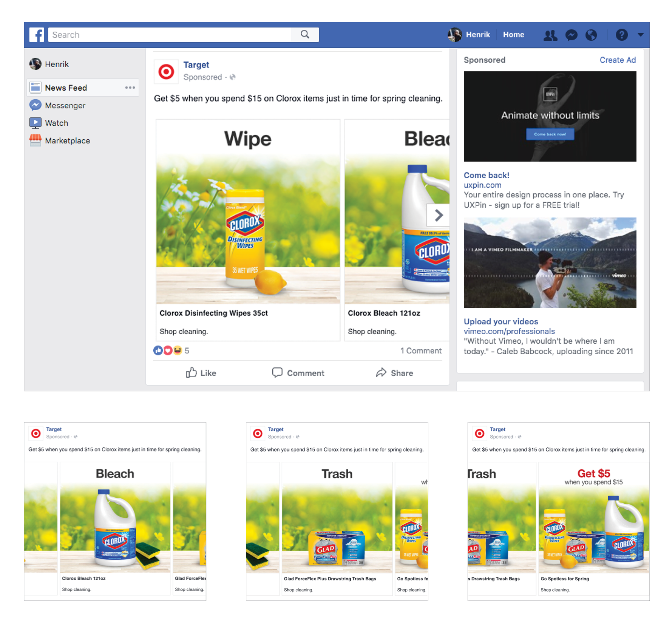This screenshot has height=623, width=672.
Task: Click Go Spotless for Spring title in the Get $5 preview
Action: [x=565, y=579]
